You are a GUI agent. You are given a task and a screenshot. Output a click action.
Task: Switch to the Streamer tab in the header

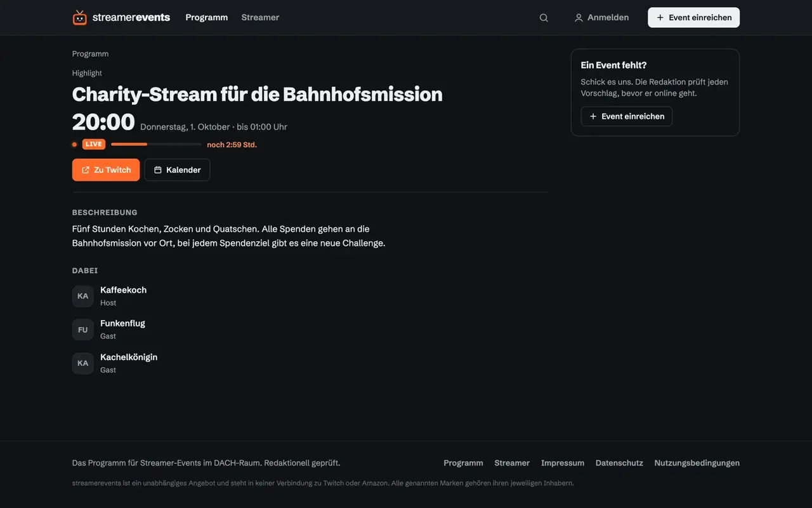(x=260, y=18)
